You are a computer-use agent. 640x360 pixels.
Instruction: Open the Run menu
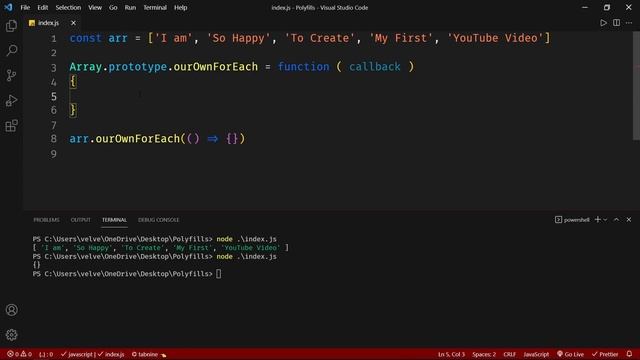pyautogui.click(x=130, y=7)
